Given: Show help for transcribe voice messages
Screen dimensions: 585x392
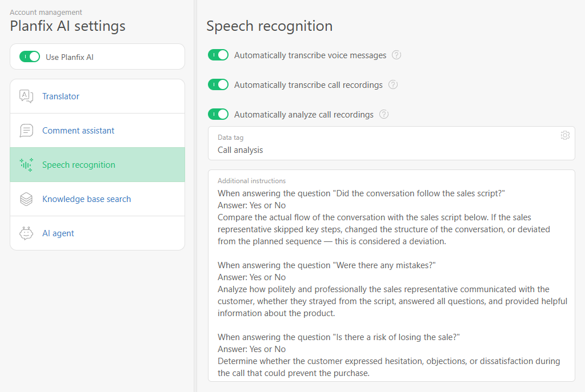Looking at the screenshot, I should [x=396, y=55].
